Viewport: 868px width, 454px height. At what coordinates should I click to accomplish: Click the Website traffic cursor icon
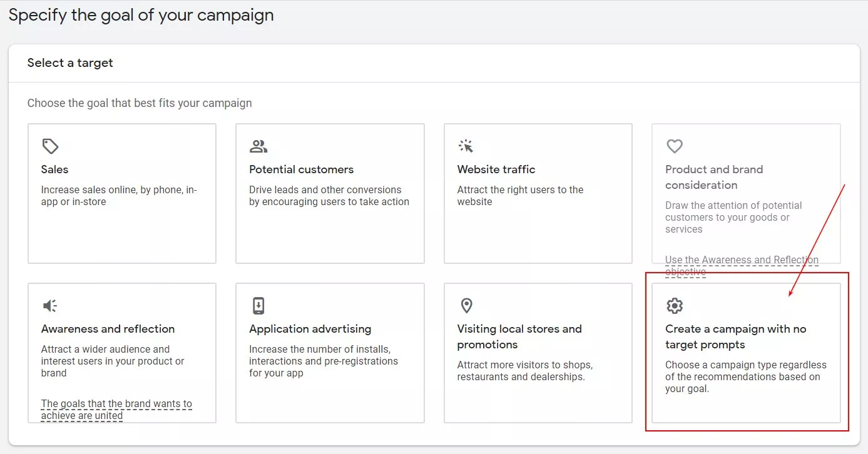[466, 146]
